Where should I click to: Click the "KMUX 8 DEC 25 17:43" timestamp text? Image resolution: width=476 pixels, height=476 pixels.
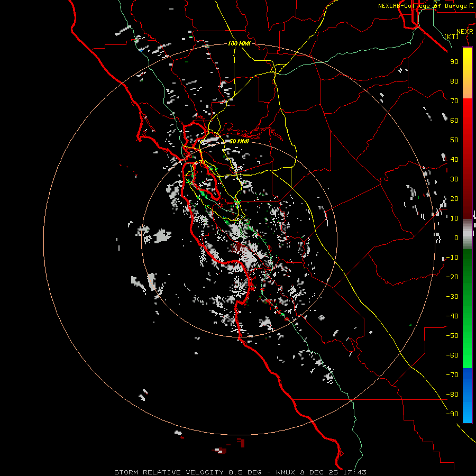[x=321, y=472]
